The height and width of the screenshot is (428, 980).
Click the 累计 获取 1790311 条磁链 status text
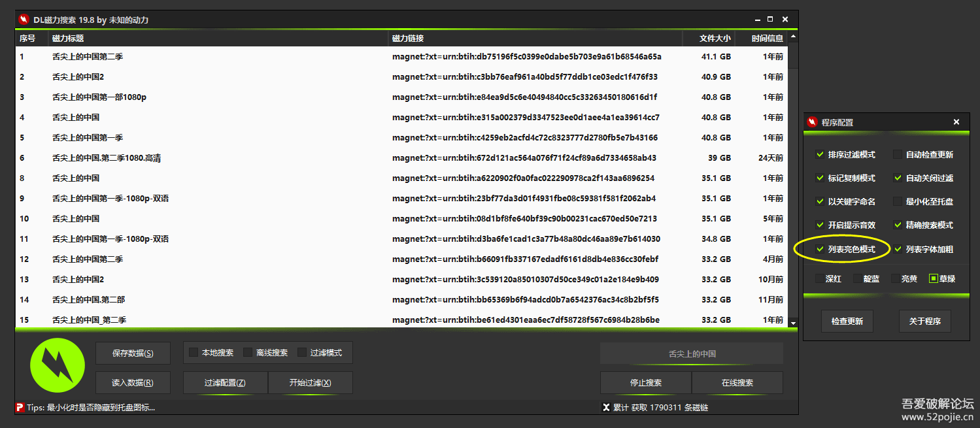click(x=660, y=408)
